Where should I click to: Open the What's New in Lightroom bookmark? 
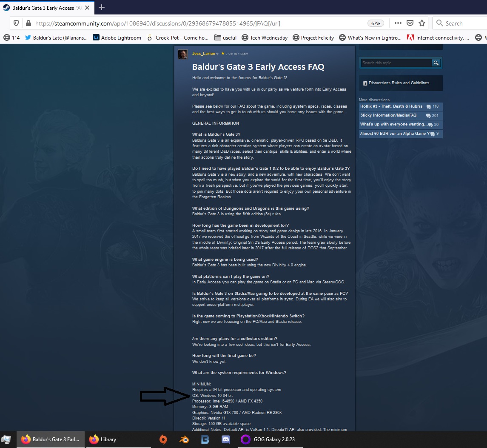pos(370,37)
